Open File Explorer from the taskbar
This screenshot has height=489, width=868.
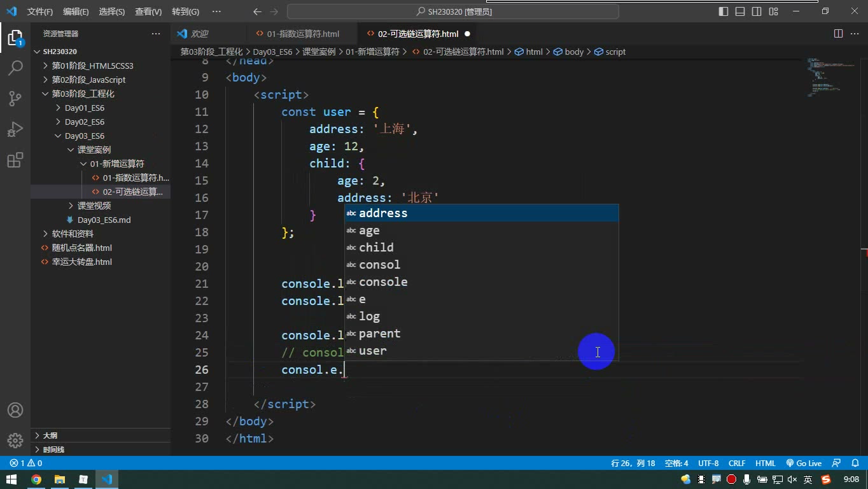[x=60, y=479]
